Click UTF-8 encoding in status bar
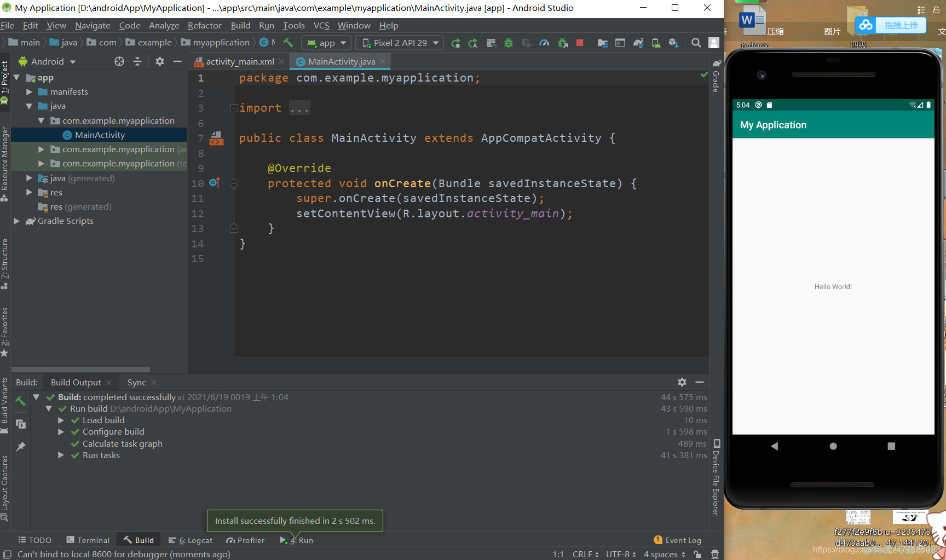Image resolution: width=946 pixels, height=560 pixels. [x=621, y=554]
